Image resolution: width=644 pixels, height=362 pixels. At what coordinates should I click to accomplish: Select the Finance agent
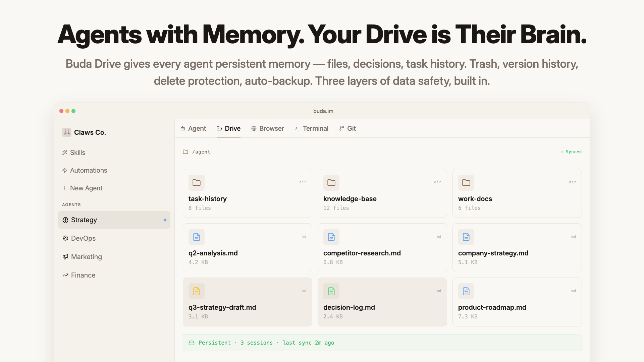(83, 275)
